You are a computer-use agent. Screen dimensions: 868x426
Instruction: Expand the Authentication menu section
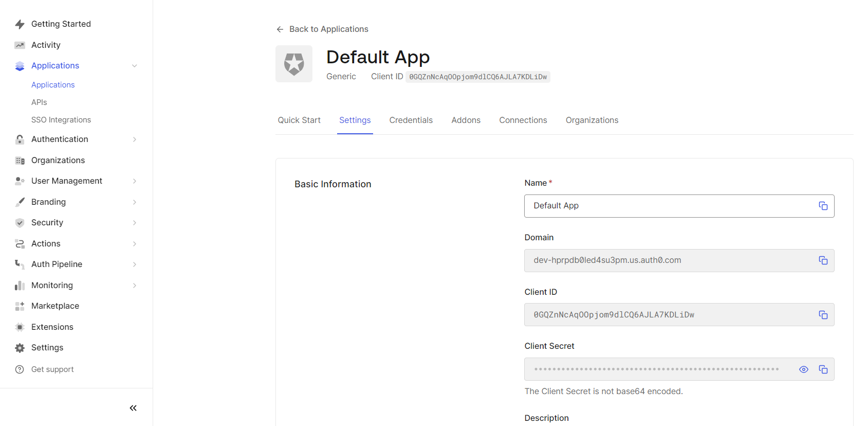click(134, 139)
